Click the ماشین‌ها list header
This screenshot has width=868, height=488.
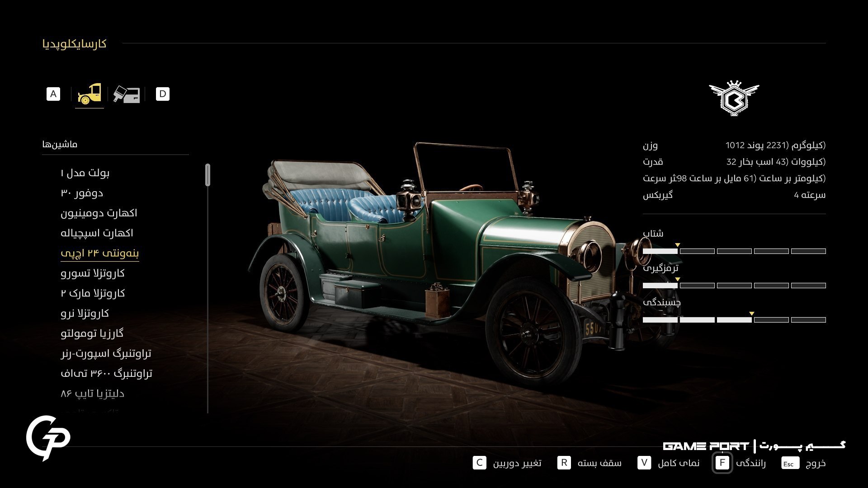tap(60, 145)
